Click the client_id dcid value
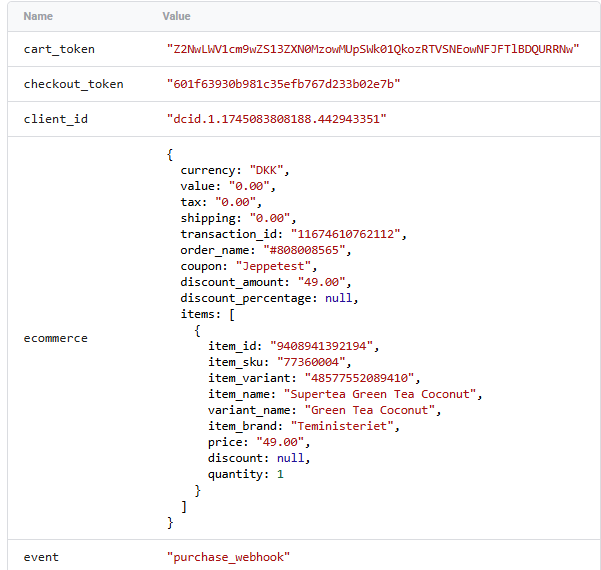The image size is (601, 570). coord(277,119)
